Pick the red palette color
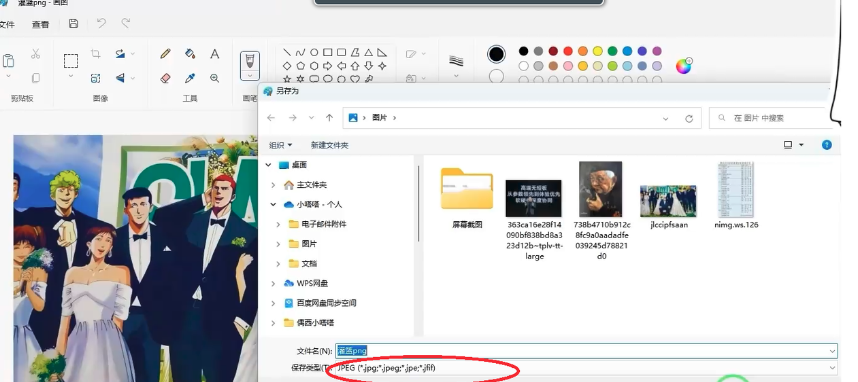 pos(568,51)
